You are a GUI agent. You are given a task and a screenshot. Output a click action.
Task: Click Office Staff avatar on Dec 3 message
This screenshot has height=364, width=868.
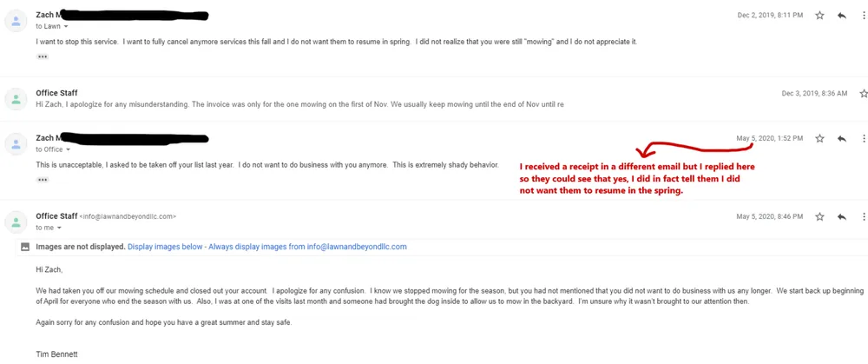click(x=16, y=98)
